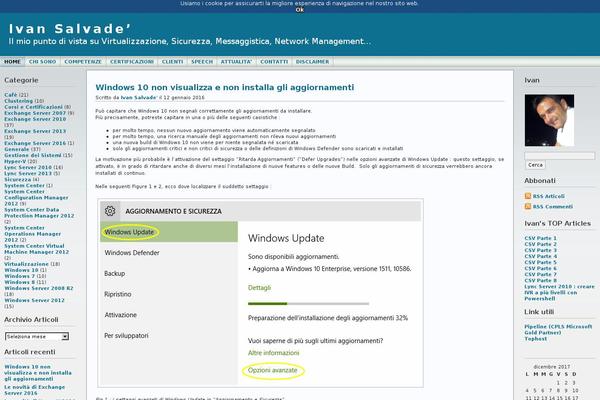The height and width of the screenshot is (400, 600).
Task: Open System Center Data Protection Manager 2012
Action: pyautogui.click(x=39, y=213)
